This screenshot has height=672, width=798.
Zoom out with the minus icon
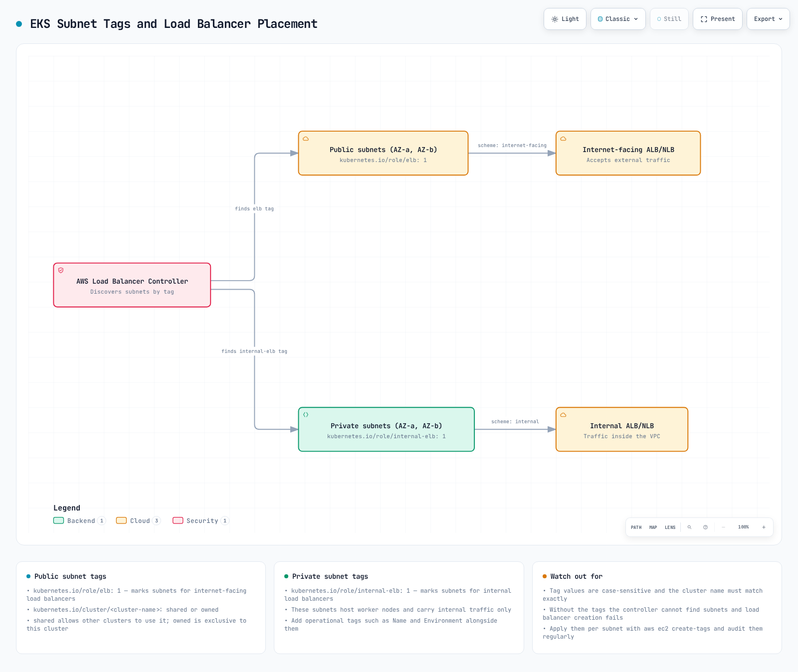tap(723, 527)
